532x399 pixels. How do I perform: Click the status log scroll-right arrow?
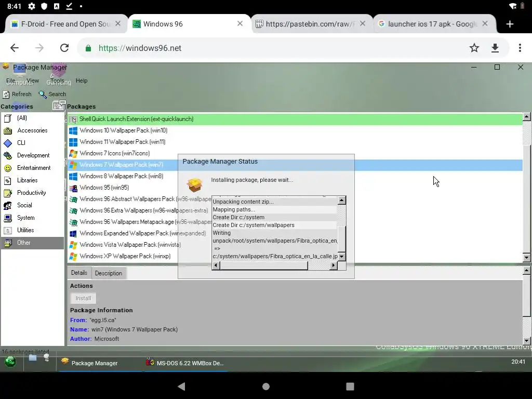click(334, 265)
